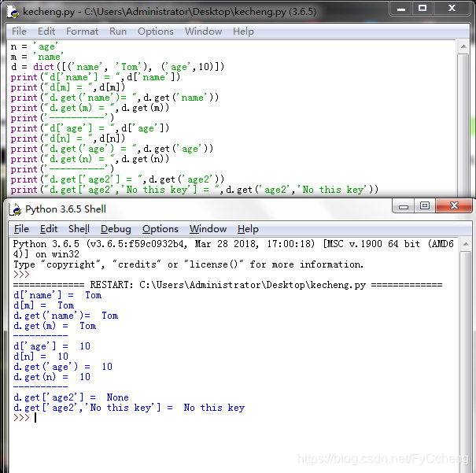Viewport: 476px width, 473px height.
Task: Open Debug menu in Python Shell window
Action: coord(116,229)
